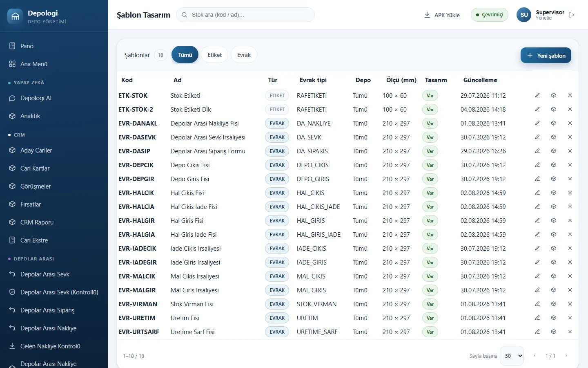Click the Yeni şablon button
This screenshot has height=368, width=588.
coord(546,56)
